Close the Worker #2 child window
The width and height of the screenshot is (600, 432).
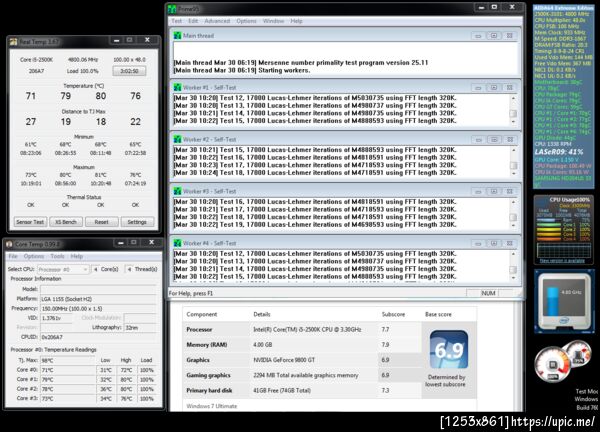(510, 139)
